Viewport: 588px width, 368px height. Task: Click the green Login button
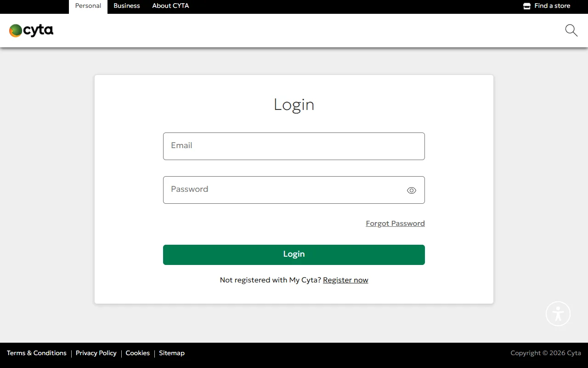294,255
